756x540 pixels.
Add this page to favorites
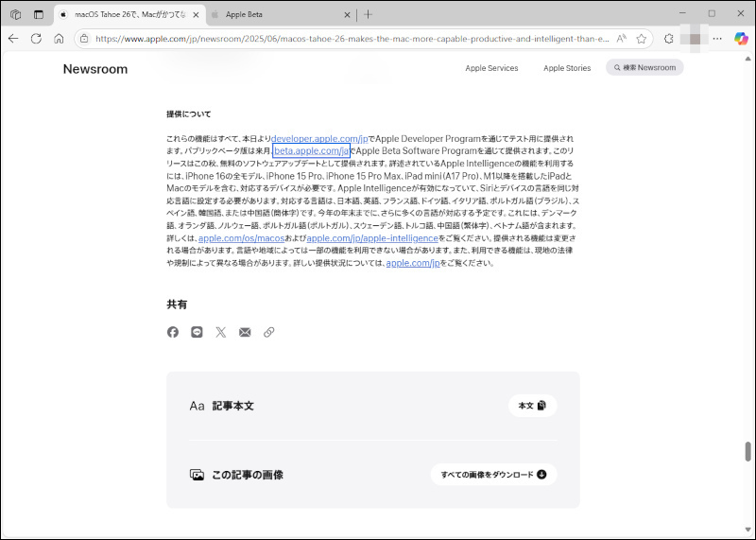pyautogui.click(x=642, y=39)
